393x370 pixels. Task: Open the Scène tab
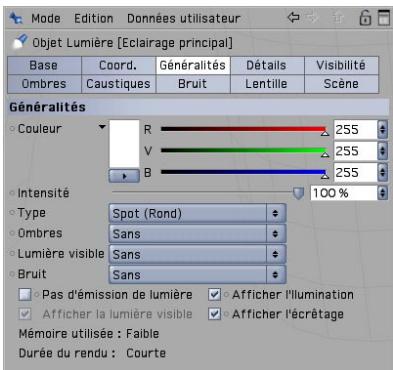[341, 84]
